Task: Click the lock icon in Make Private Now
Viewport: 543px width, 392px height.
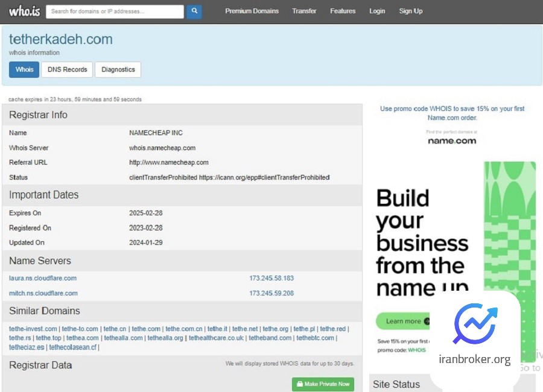Action: pyautogui.click(x=300, y=384)
